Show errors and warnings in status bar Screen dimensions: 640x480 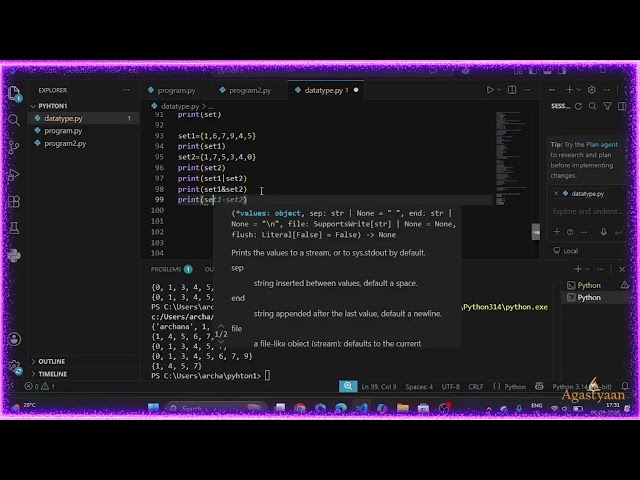40,386
